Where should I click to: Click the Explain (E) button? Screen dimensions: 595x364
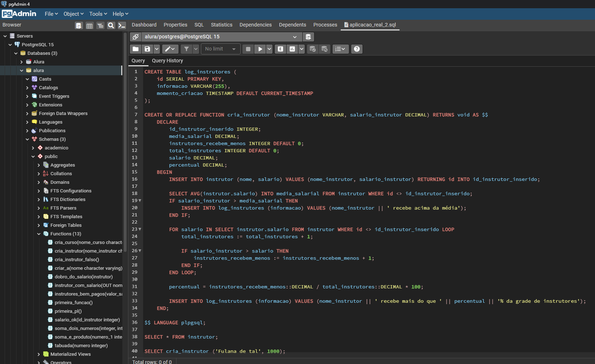coord(281,49)
